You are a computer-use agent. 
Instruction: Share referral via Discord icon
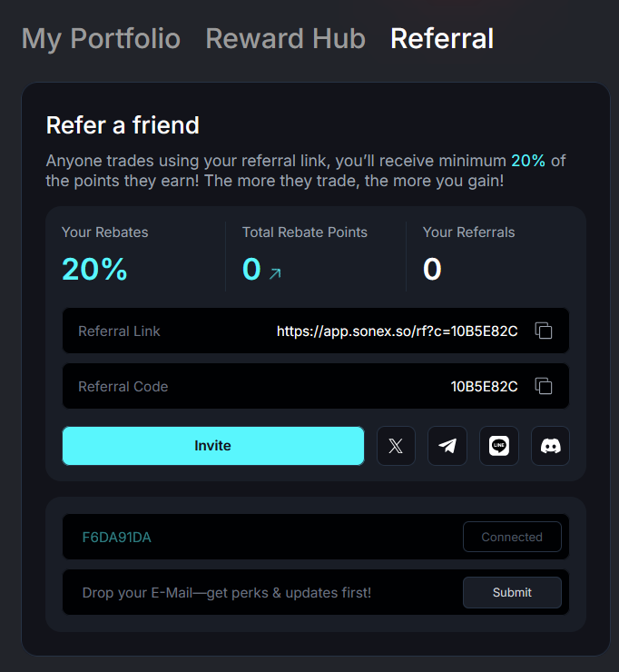point(550,446)
